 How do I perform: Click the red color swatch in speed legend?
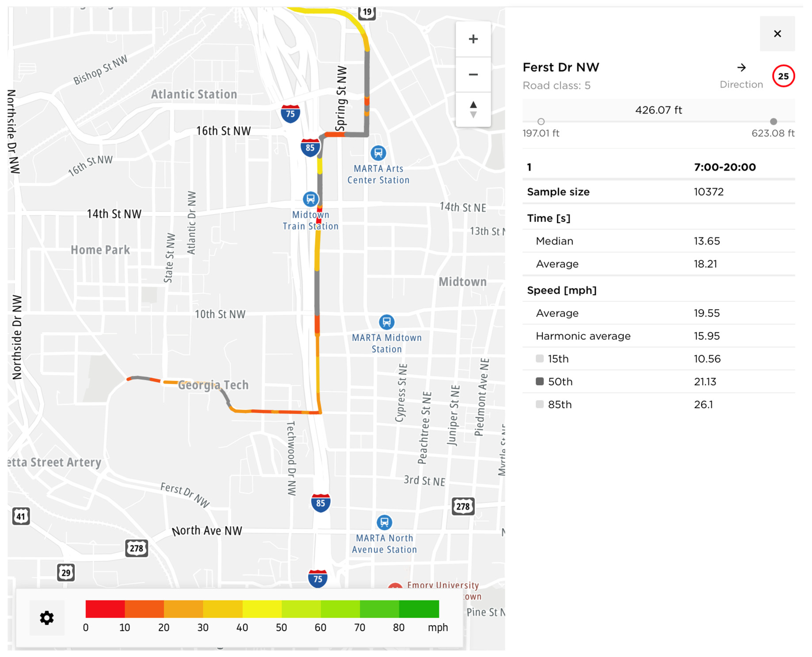click(x=105, y=609)
